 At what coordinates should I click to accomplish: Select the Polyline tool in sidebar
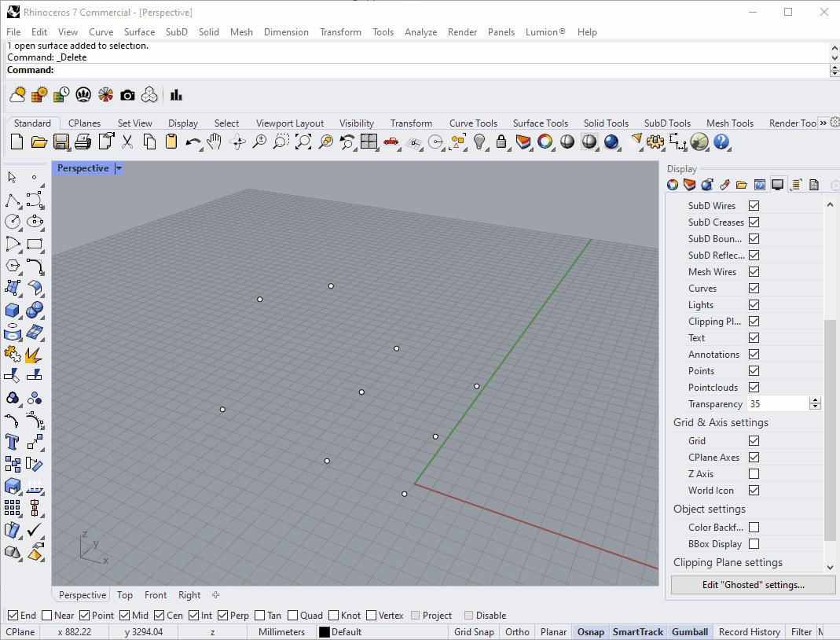pyautogui.click(x=13, y=200)
